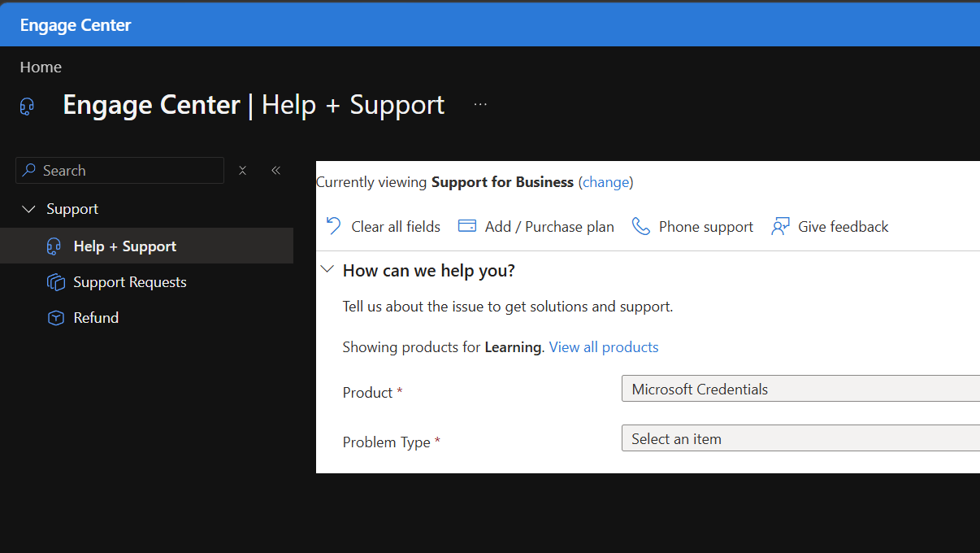Click 'Add / Purchase plan' button
The image size is (980, 553).
tap(536, 227)
